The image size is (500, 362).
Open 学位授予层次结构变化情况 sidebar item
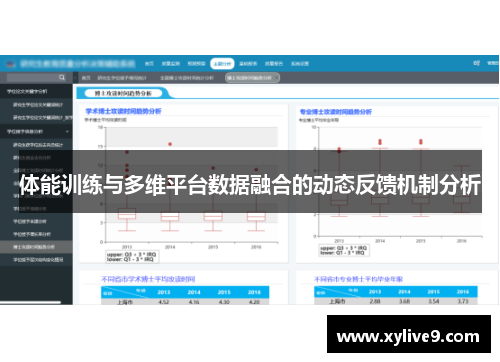click(38, 260)
